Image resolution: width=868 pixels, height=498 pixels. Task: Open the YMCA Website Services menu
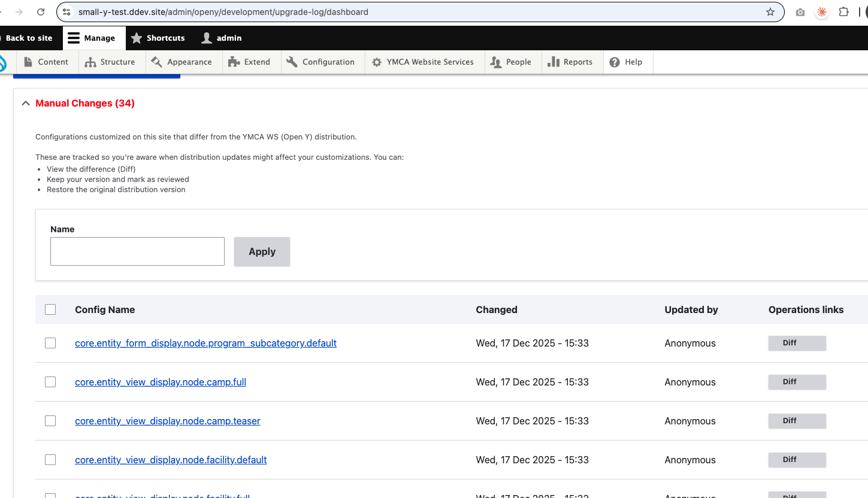(x=423, y=62)
